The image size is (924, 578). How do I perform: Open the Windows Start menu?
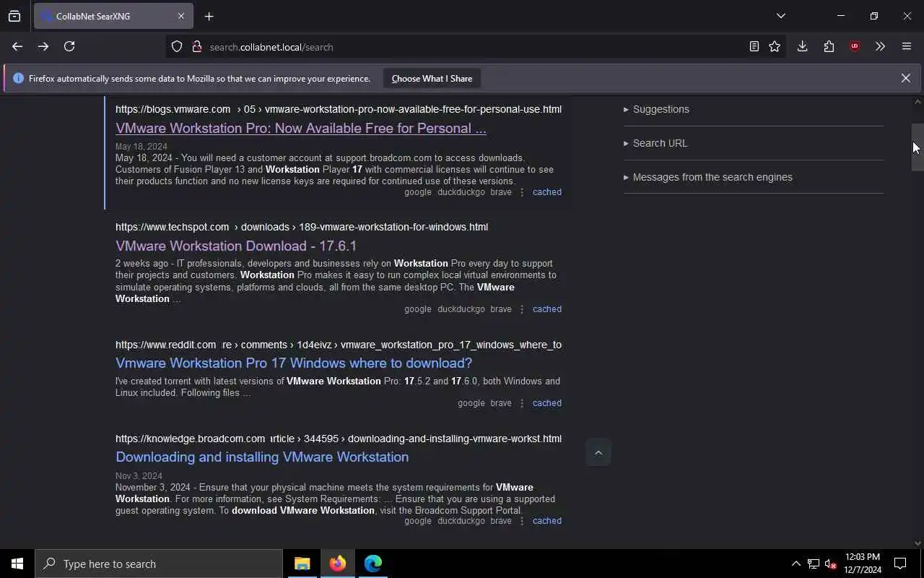pos(17,564)
